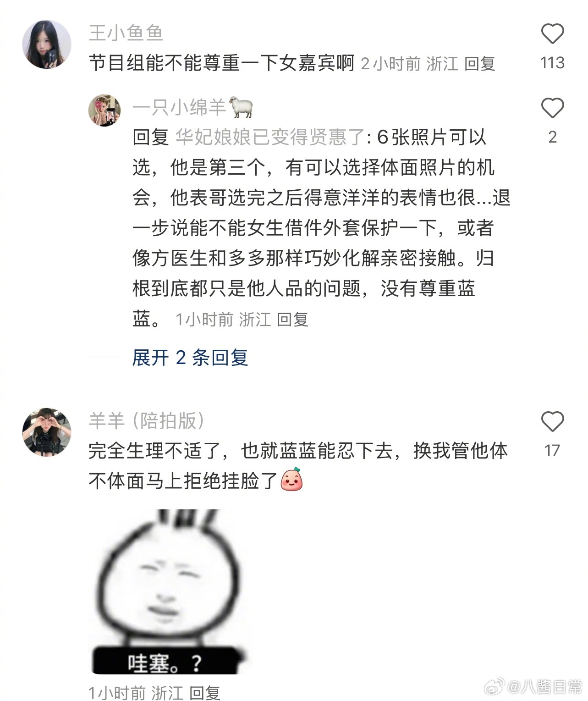View the 哇塞。? meme image
The width and height of the screenshot is (588, 701).
[169, 591]
